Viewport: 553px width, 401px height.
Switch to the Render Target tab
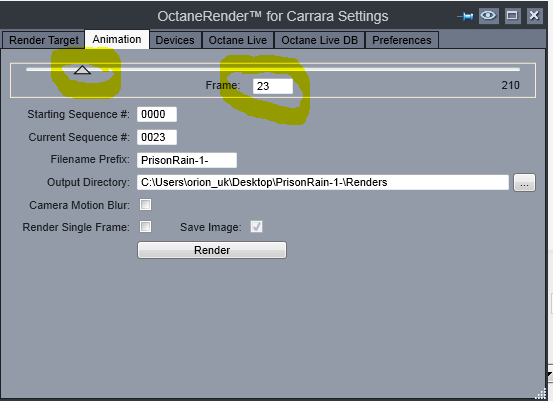(44, 40)
